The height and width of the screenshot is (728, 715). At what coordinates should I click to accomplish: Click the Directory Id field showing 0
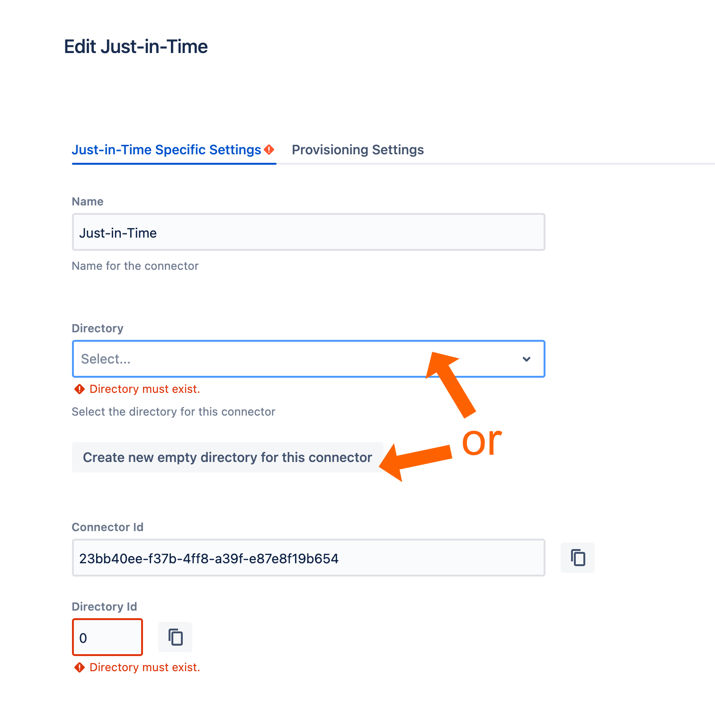tap(107, 638)
